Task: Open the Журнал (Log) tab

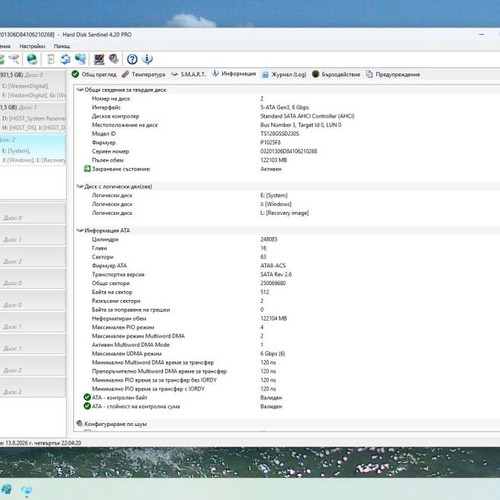Action: [x=284, y=74]
